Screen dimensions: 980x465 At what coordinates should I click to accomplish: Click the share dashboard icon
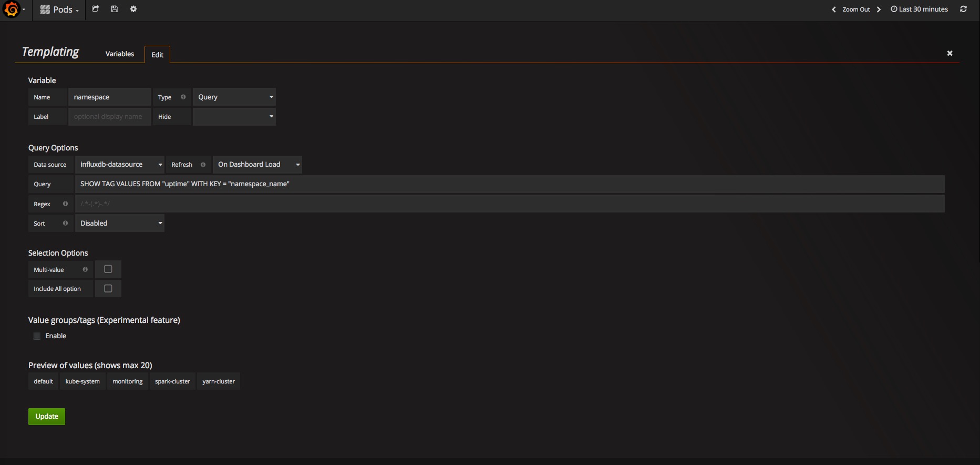(x=95, y=9)
